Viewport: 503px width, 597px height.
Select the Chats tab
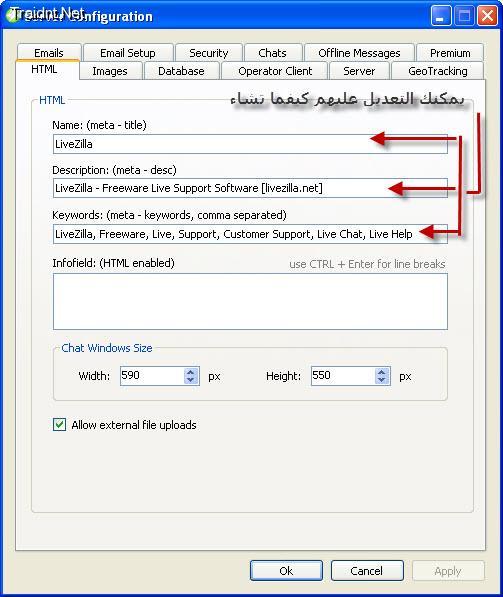(x=273, y=53)
